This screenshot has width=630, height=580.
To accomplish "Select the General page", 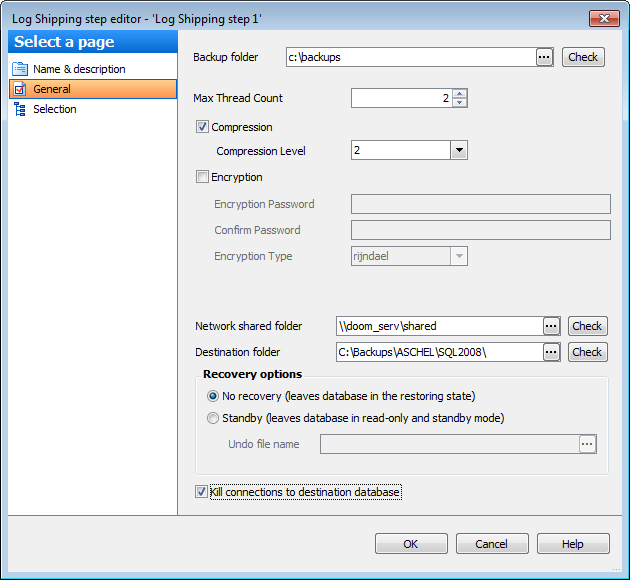I will 92,89.
